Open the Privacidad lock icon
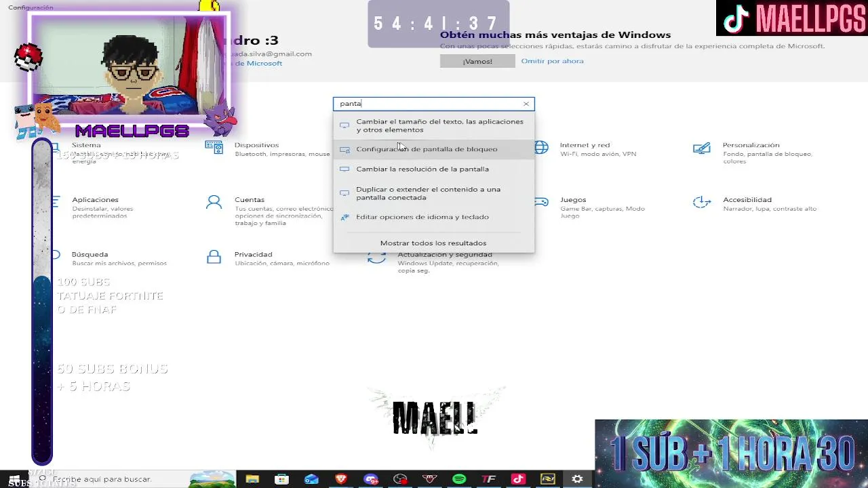This screenshot has height=488, width=868. pyautogui.click(x=214, y=257)
